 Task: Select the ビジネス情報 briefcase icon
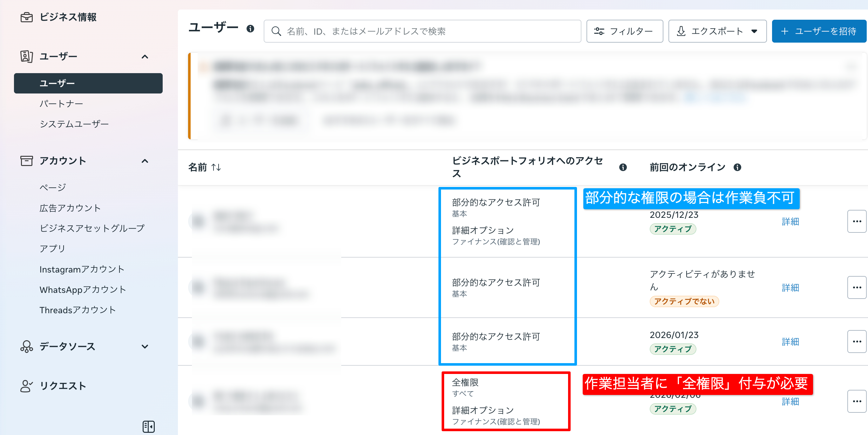click(27, 17)
